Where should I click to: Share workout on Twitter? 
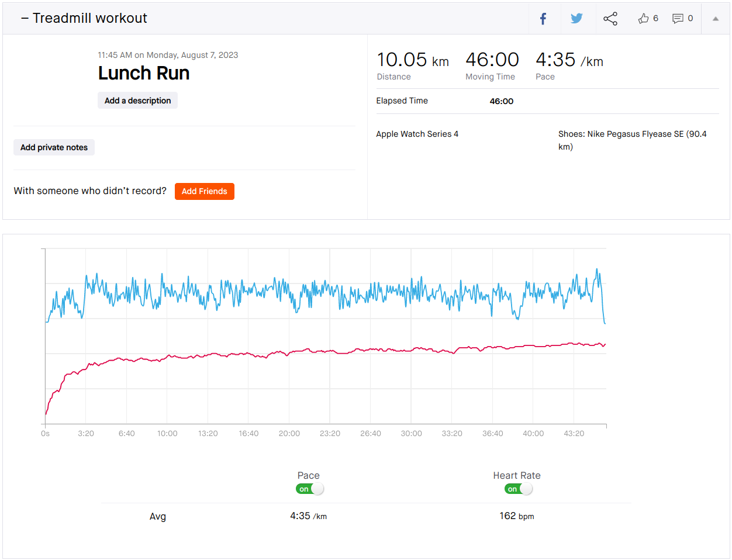pyautogui.click(x=576, y=19)
